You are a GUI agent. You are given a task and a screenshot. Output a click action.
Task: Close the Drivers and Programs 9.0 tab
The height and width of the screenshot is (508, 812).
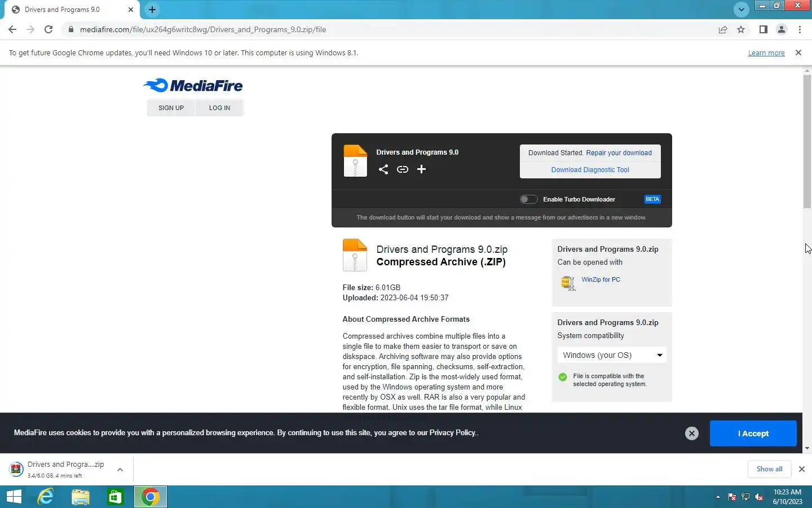pos(131,10)
